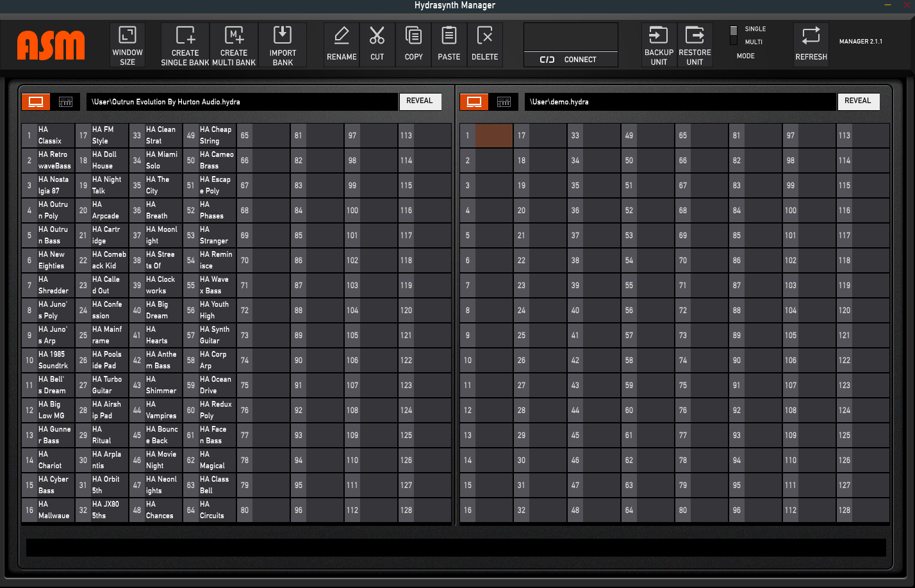Select the Cut scissors tool
Screen dimensions: 915x588
pyautogui.click(x=377, y=45)
